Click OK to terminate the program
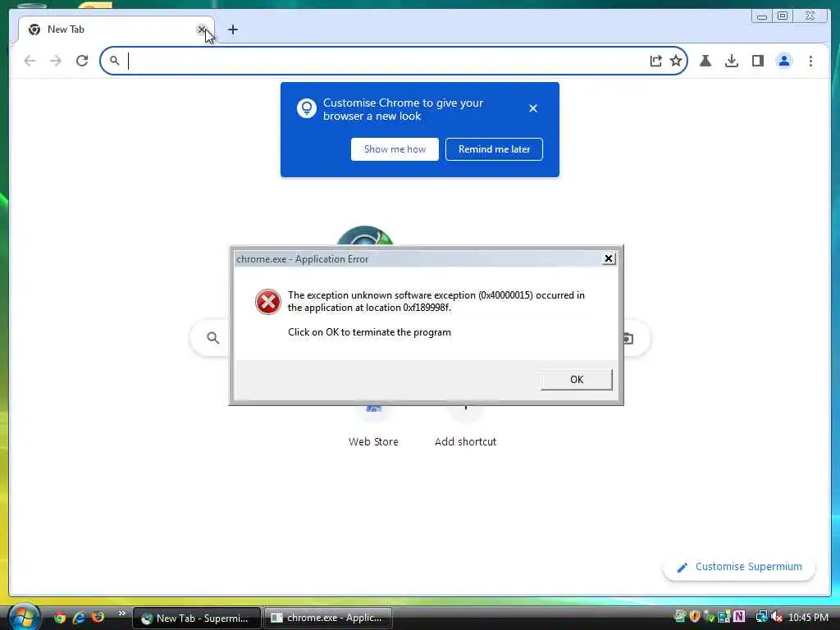 click(x=576, y=379)
